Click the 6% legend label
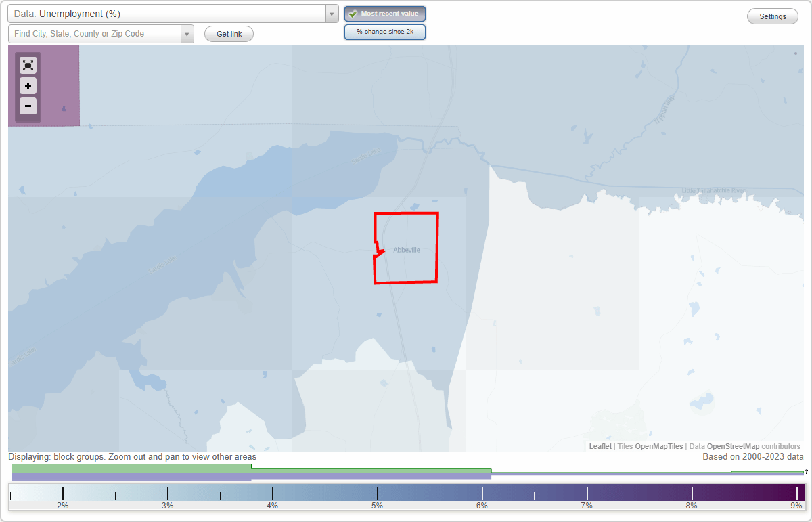 (x=482, y=506)
